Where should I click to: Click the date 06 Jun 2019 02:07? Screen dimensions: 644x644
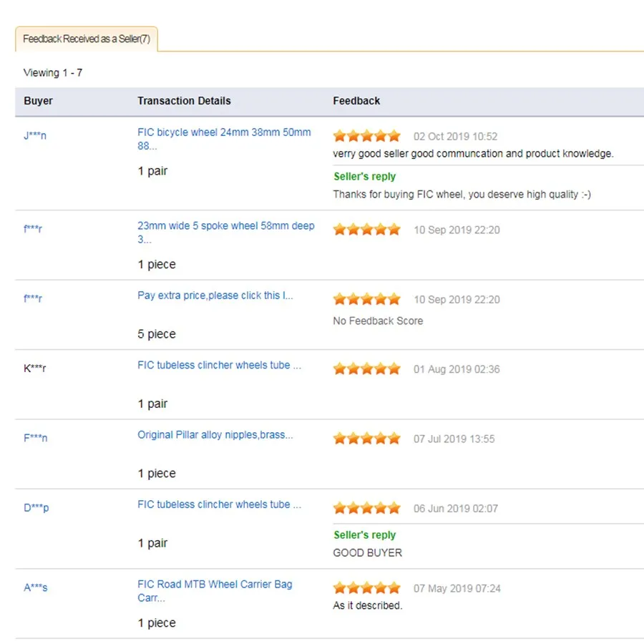pyautogui.click(x=456, y=509)
